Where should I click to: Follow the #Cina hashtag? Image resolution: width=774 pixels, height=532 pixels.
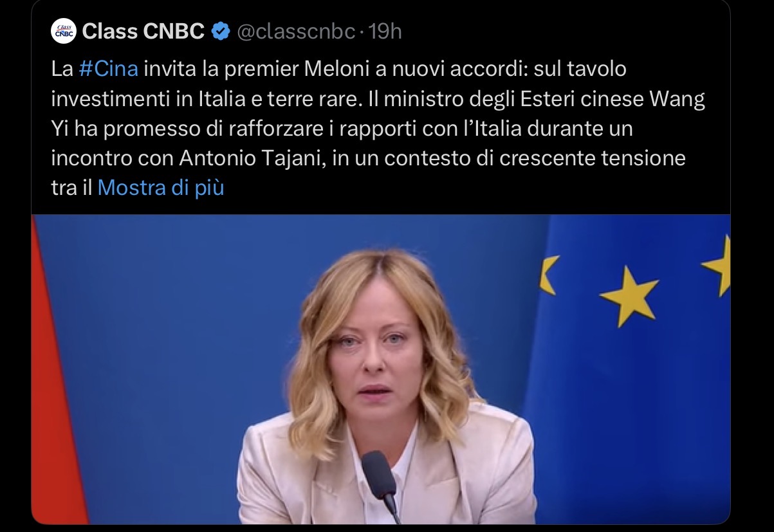tap(109, 69)
